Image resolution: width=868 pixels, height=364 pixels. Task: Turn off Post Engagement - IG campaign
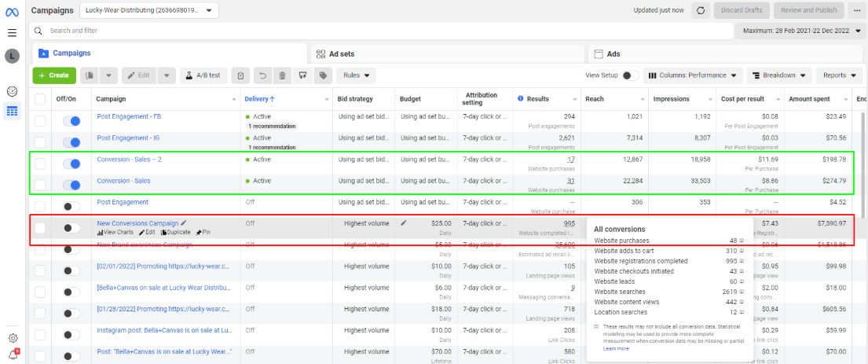coord(71,142)
